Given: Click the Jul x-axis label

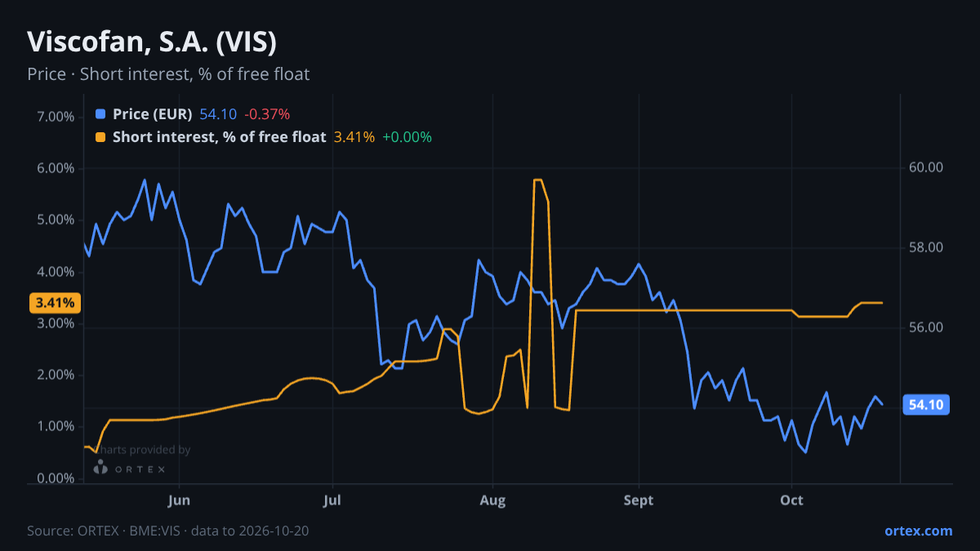Looking at the screenshot, I should 332,500.
